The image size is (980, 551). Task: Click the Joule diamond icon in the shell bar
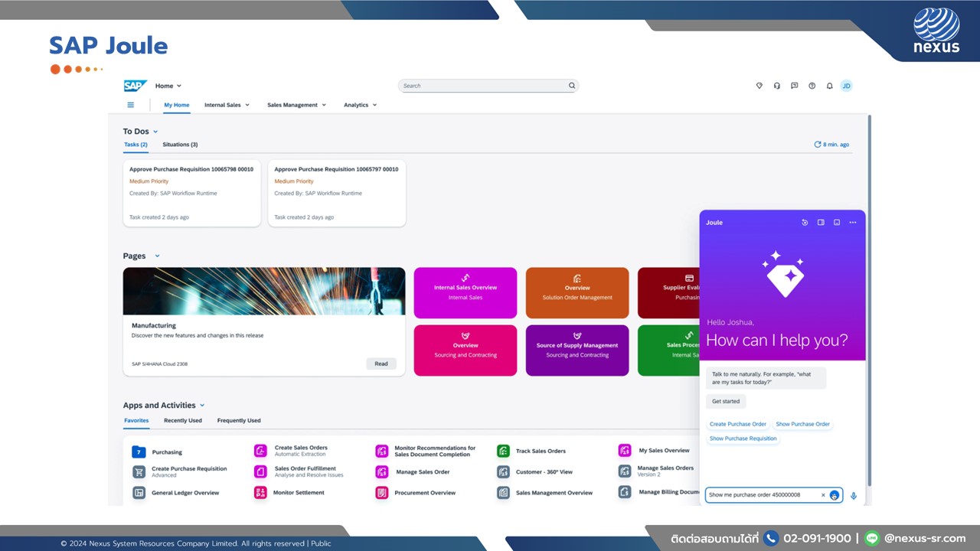click(x=759, y=86)
